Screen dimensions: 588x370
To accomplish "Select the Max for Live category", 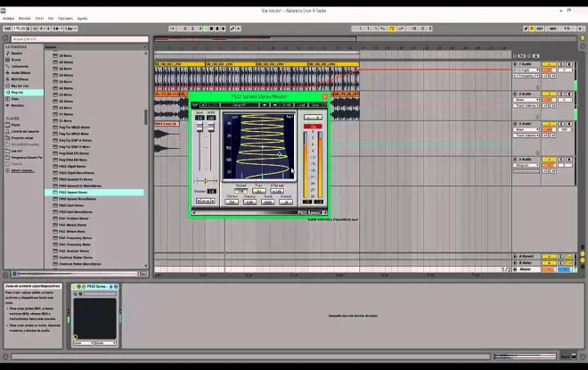I will [20, 86].
